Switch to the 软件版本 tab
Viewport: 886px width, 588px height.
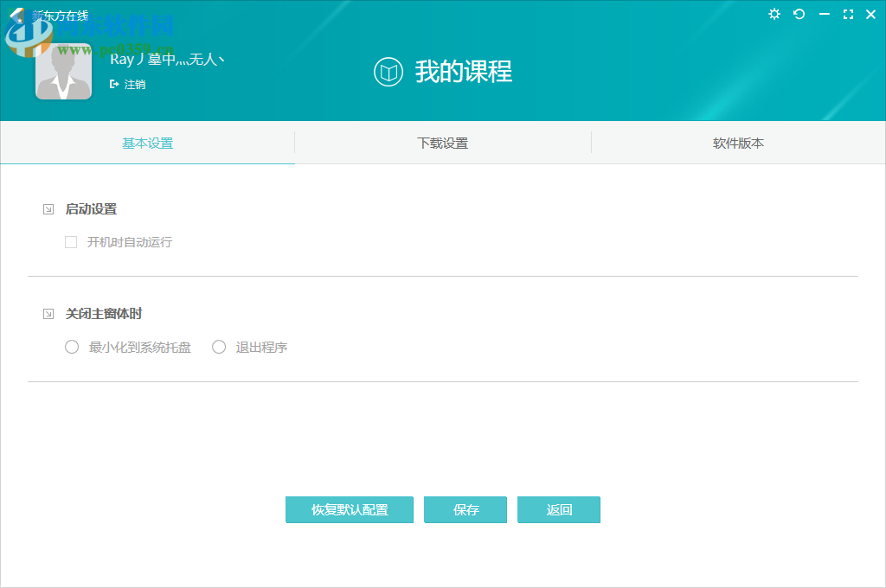pos(738,143)
